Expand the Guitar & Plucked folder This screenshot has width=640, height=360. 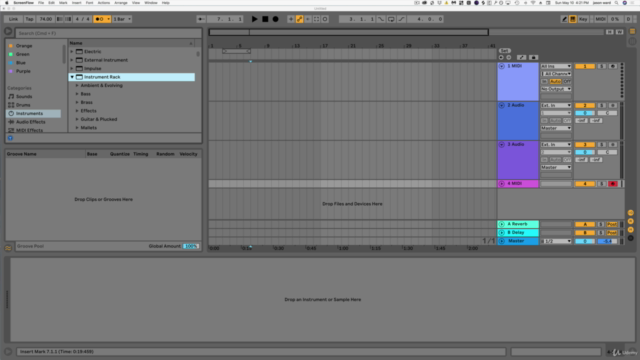[x=77, y=119]
